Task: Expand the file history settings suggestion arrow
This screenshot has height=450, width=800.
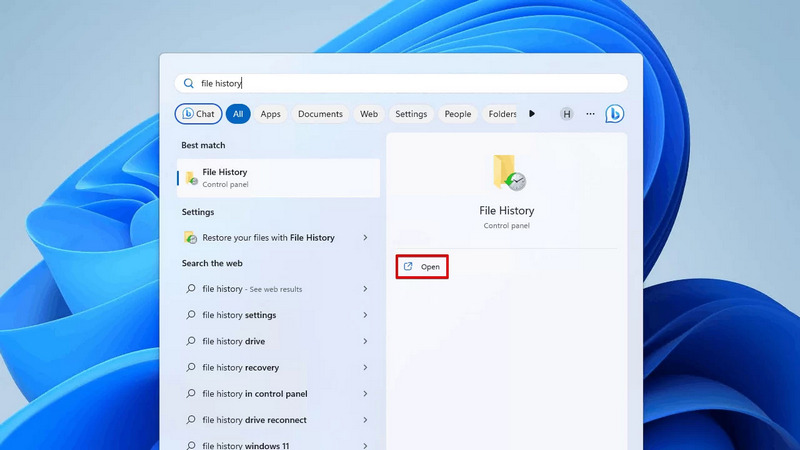Action: [x=365, y=315]
